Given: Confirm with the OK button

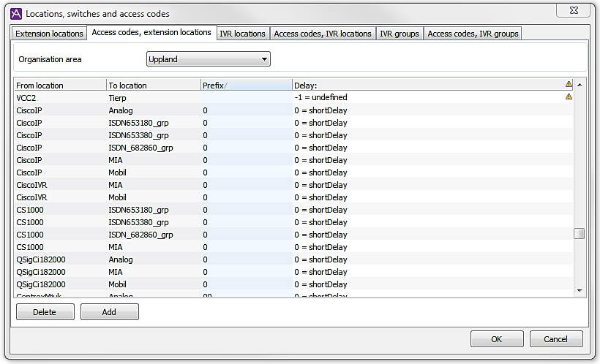Looking at the screenshot, I should 497,339.
